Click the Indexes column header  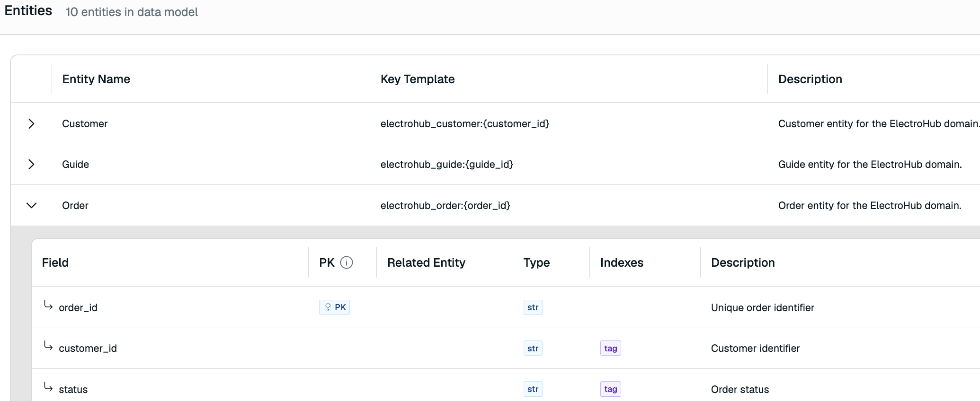coord(622,262)
